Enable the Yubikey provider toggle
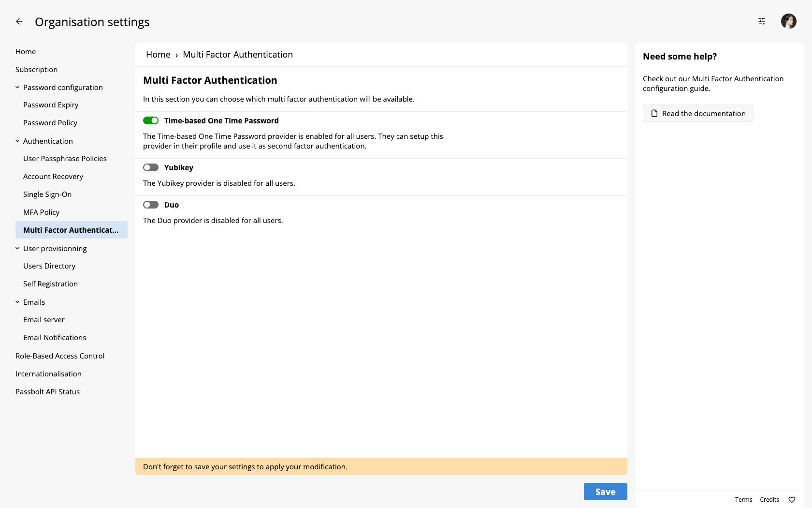This screenshot has width=812, height=508. 151,167
